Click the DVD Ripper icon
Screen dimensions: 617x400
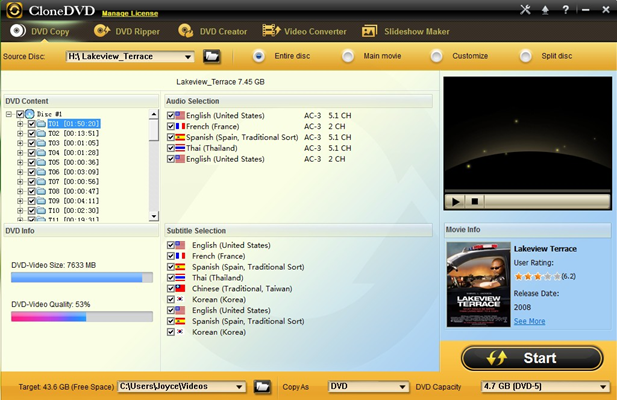click(102, 31)
